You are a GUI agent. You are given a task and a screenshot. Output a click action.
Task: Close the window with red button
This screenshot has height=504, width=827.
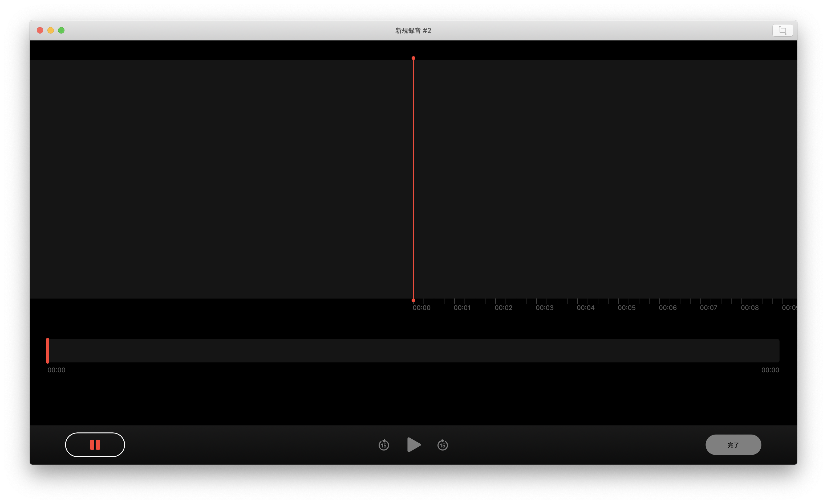[x=40, y=31]
